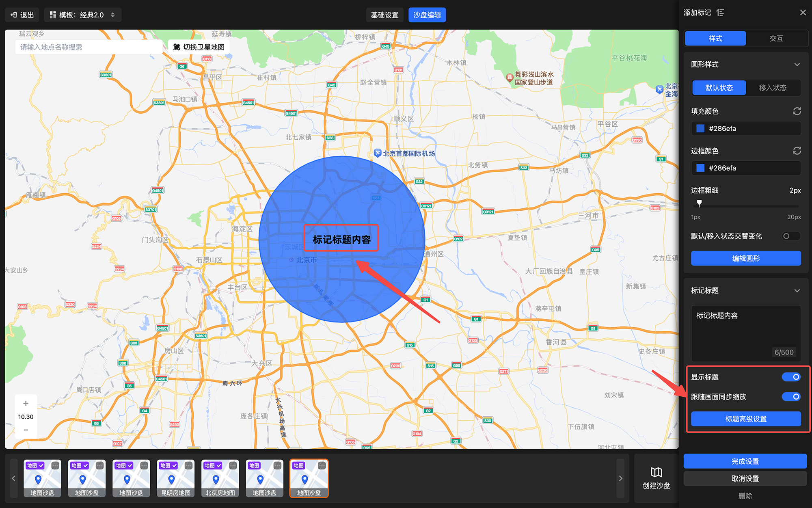Collapse the 标记标题 section

797,291
